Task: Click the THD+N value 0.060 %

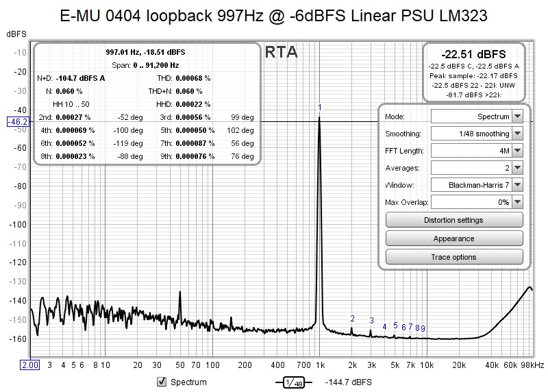Action: [x=189, y=91]
